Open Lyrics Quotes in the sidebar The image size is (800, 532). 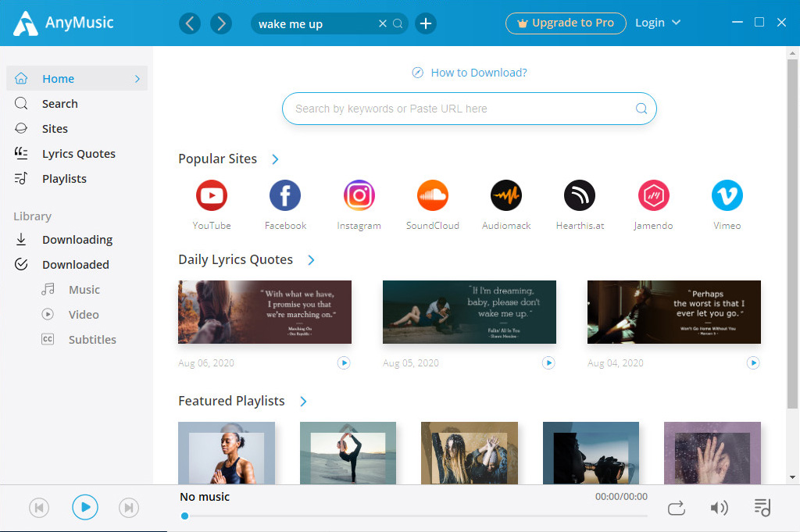(77, 154)
